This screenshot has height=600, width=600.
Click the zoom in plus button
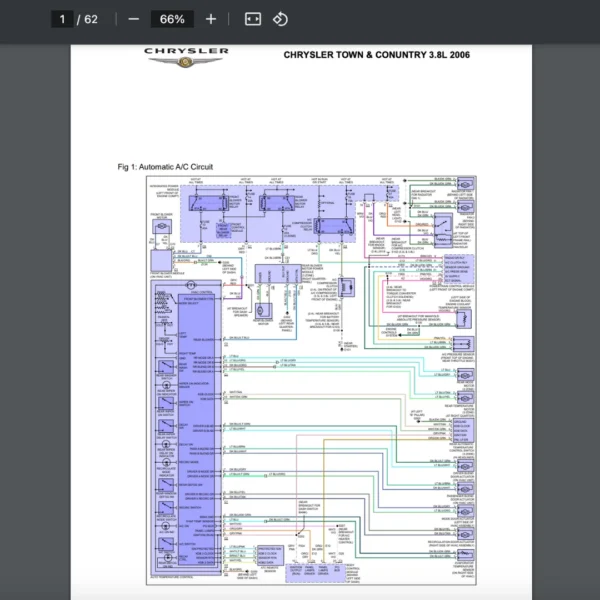210,19
